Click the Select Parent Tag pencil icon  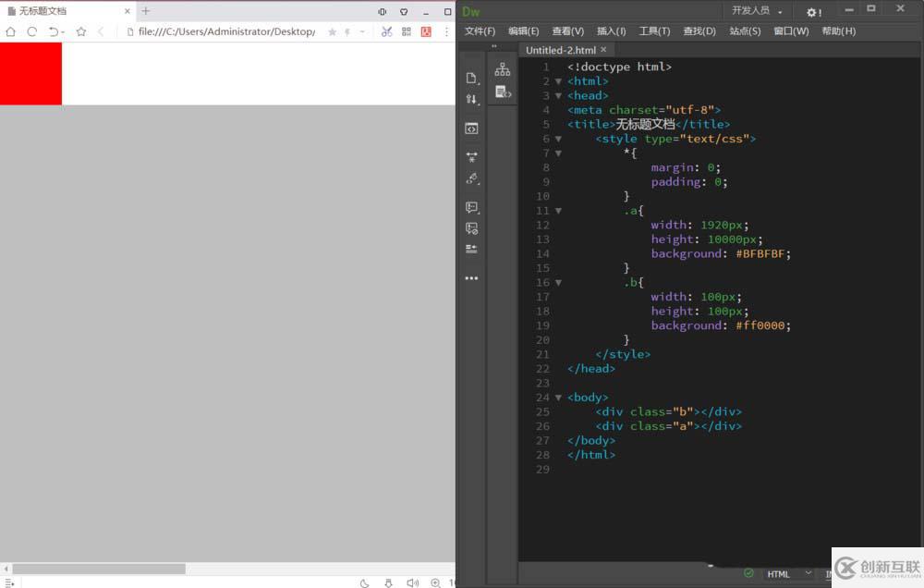click(x=471, y=178)
